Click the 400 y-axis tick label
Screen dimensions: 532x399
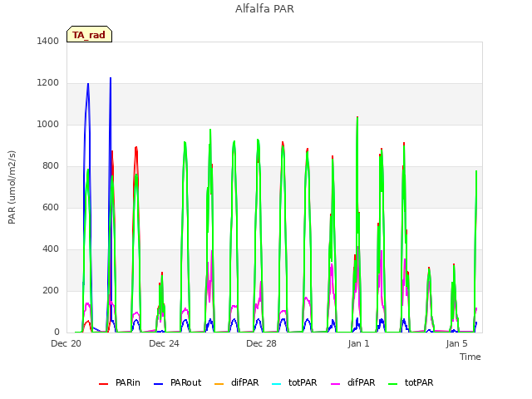point(51,249)
